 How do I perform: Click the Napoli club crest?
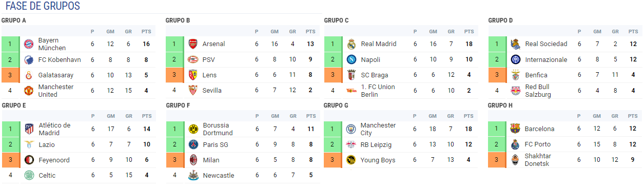coord(352,60)
